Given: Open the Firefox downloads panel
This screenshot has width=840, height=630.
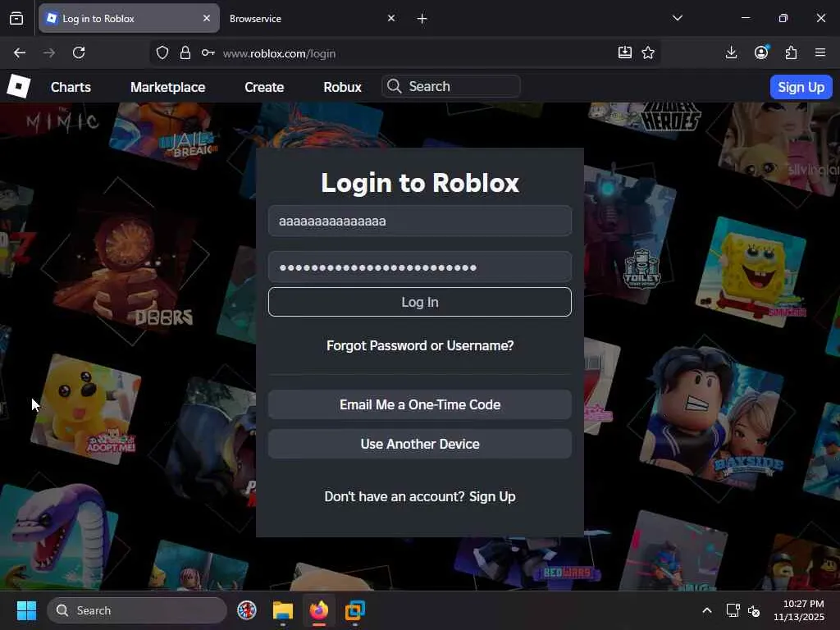Looking at the screenshot, I should [x=732, y=52].
